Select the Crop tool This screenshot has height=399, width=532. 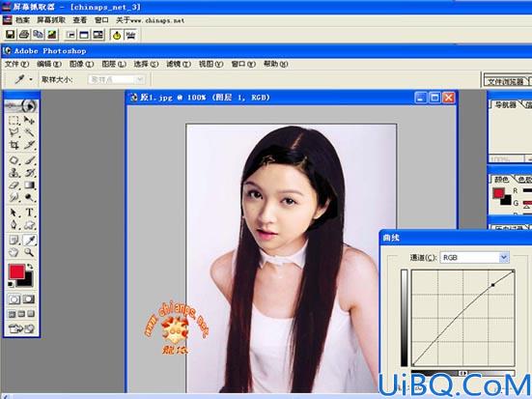pyautogui.click(x=14, y=145)
